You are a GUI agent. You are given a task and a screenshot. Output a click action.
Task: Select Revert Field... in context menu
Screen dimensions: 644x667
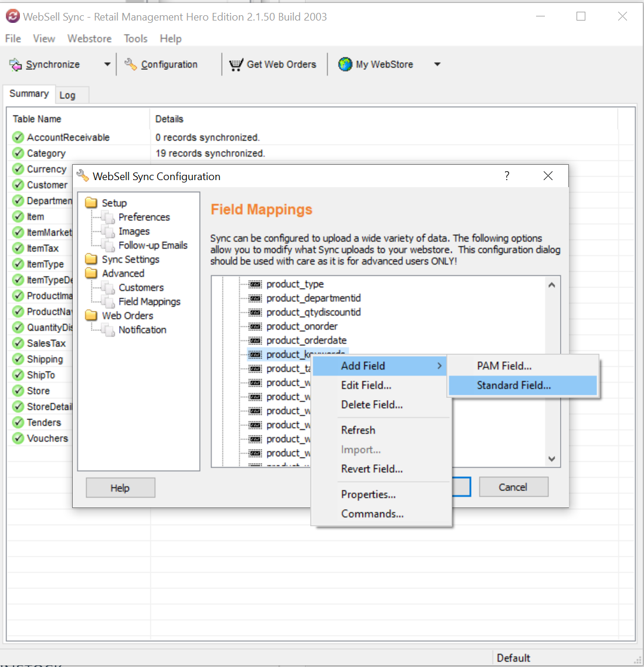tap(382, 469)
